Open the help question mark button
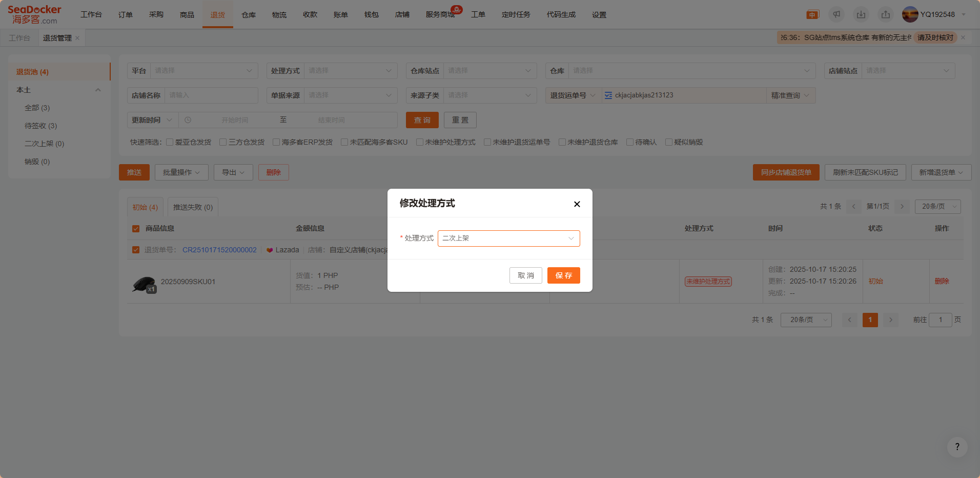The height and width of the screenshot is (478, 980). 957,447
